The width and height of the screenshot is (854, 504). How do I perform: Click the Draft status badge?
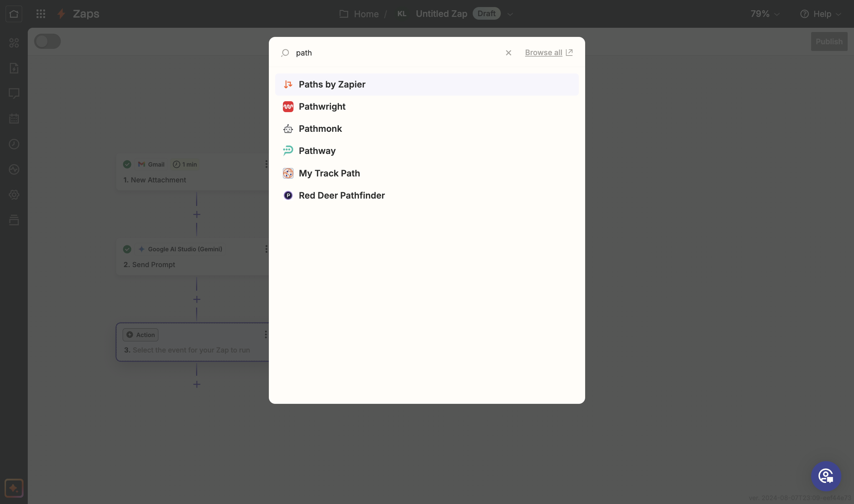pos(486,14)
